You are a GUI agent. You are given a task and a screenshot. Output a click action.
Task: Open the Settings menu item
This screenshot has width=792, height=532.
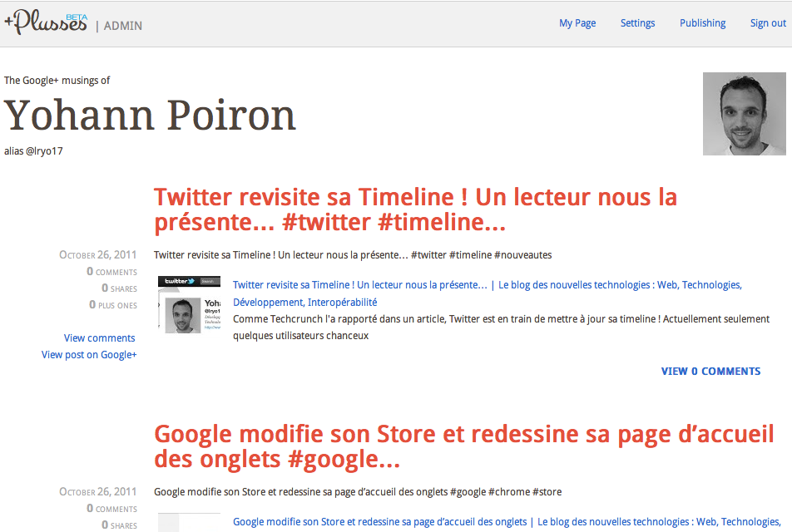point(637,23)
